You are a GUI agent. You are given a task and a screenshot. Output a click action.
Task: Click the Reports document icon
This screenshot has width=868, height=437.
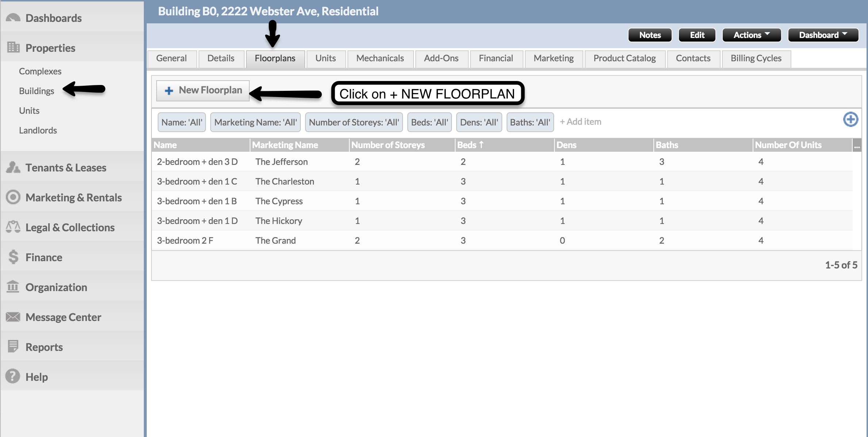click(13, 346)
